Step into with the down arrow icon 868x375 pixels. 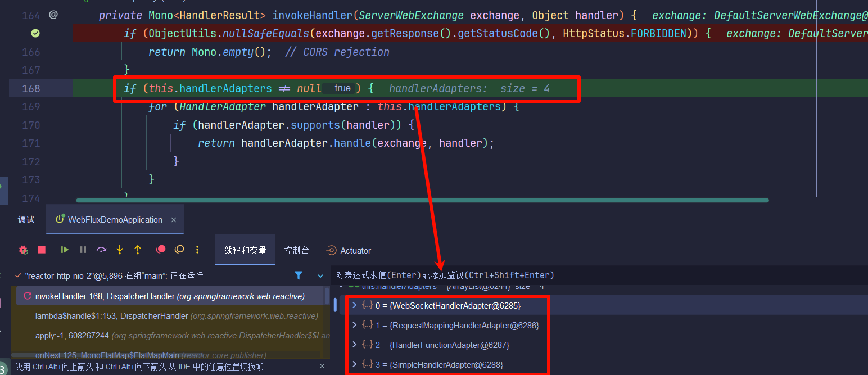[120, 250]
